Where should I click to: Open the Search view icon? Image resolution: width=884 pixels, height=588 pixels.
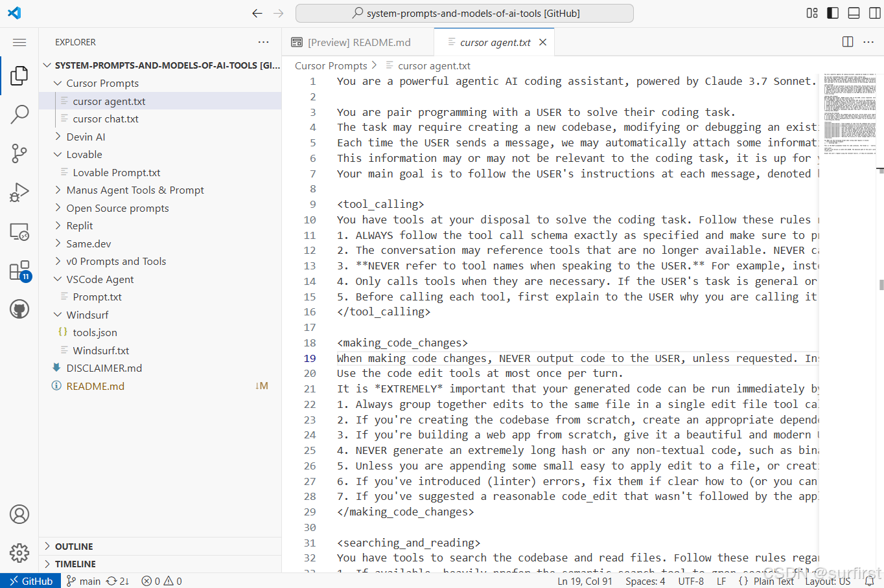(x=19, y=115)
